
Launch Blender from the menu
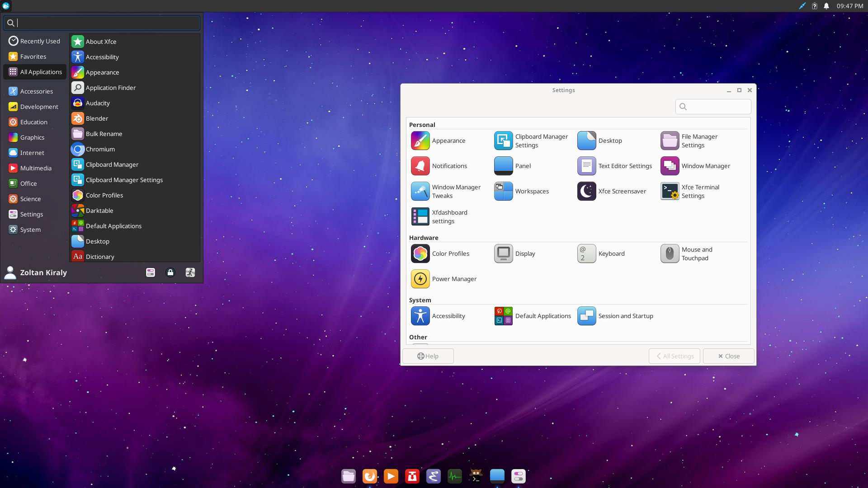tap(135, 118)
